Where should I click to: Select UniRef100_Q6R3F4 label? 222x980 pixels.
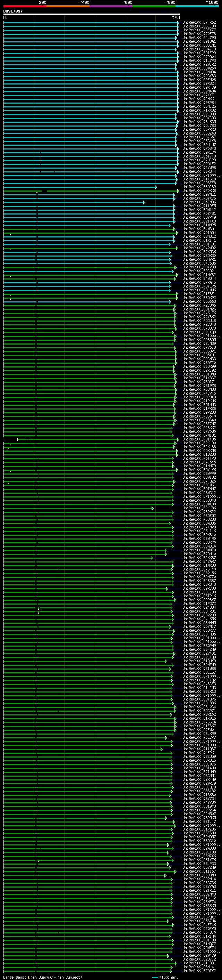tap(199, 172)
